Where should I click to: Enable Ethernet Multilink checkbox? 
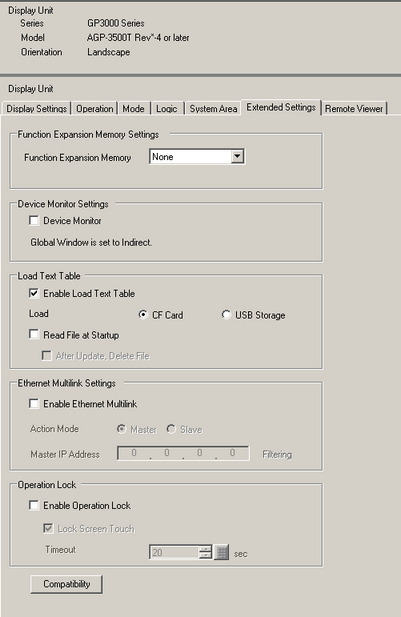click(x=34, y=404)
